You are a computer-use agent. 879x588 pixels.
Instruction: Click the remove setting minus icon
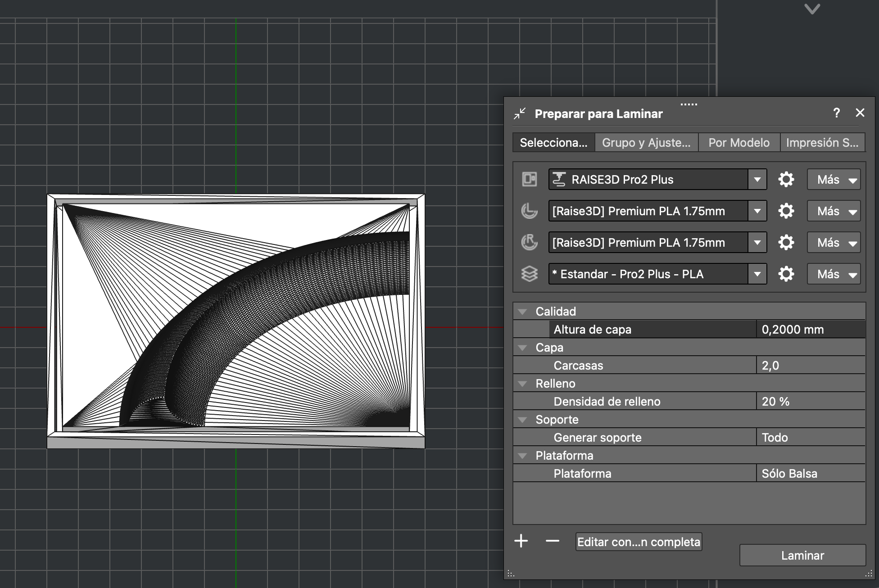pos(552,541)
